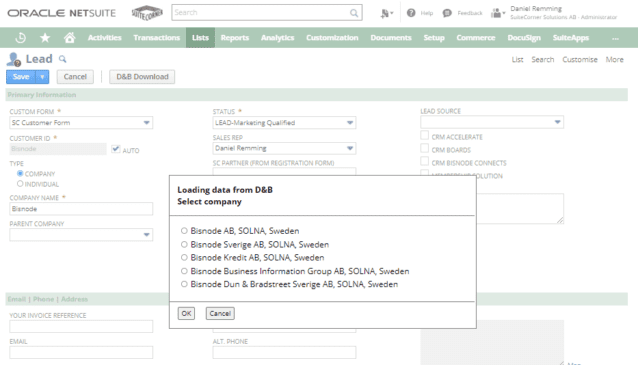Open the Sales Rep dropdown
Screen dimensions: 638x365
[350, 148]
